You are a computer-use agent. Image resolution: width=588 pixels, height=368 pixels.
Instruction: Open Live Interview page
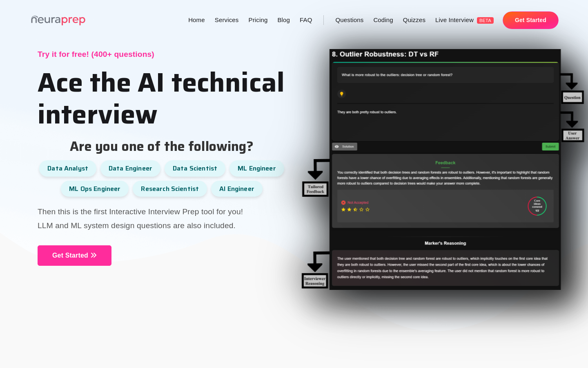[x=454, y=20]
